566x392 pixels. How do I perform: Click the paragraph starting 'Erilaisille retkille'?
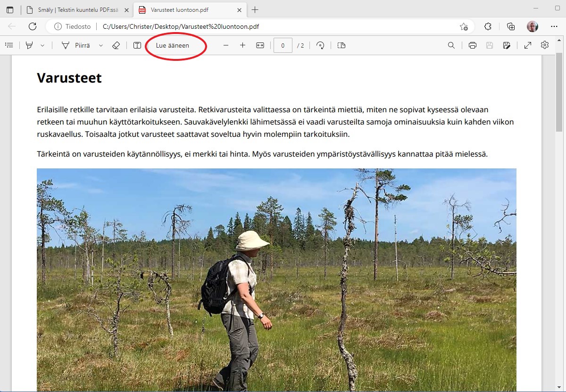pyautogui.click(x=275, y=122)
